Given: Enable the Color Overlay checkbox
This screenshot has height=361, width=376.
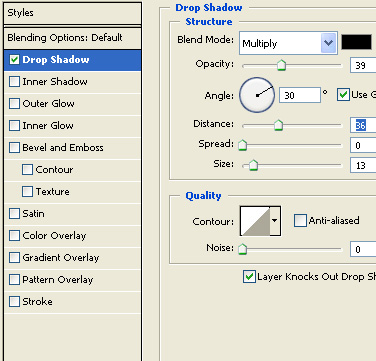Looking at the screenshot, I should (14, 236).
